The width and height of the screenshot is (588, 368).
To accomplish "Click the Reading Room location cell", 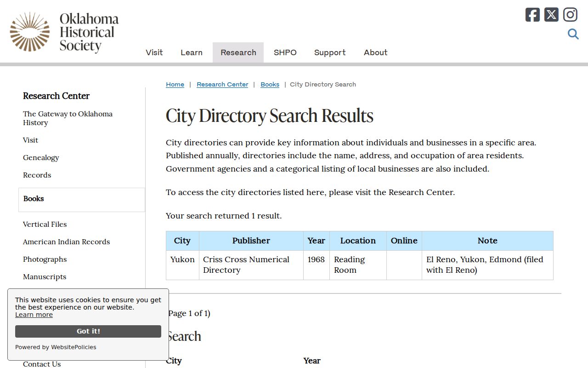I will point(358,265).
